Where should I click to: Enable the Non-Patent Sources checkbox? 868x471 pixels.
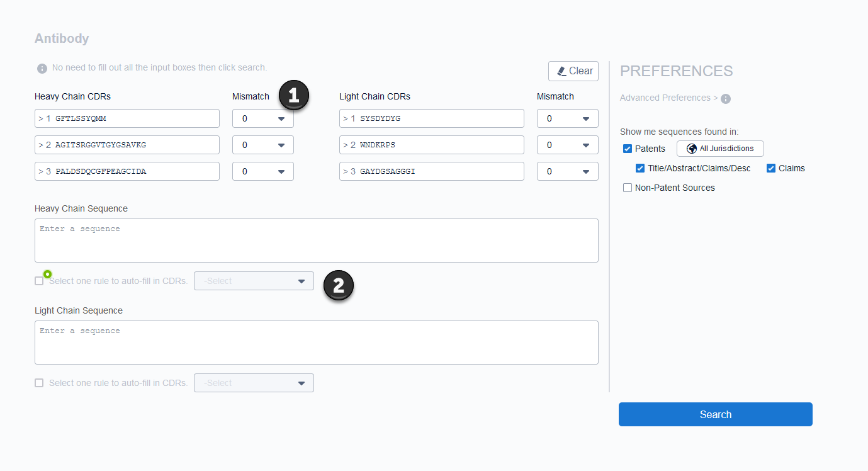628,188
